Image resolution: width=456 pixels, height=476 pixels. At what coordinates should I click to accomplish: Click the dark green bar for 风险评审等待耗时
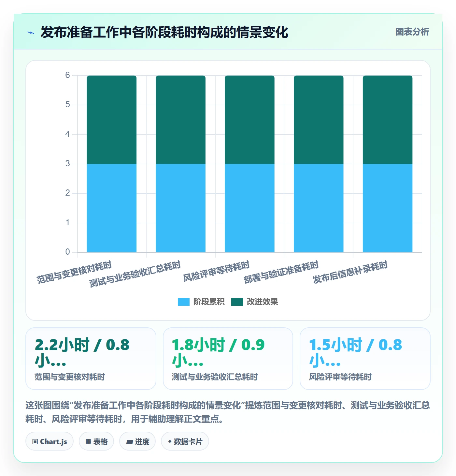250,120
